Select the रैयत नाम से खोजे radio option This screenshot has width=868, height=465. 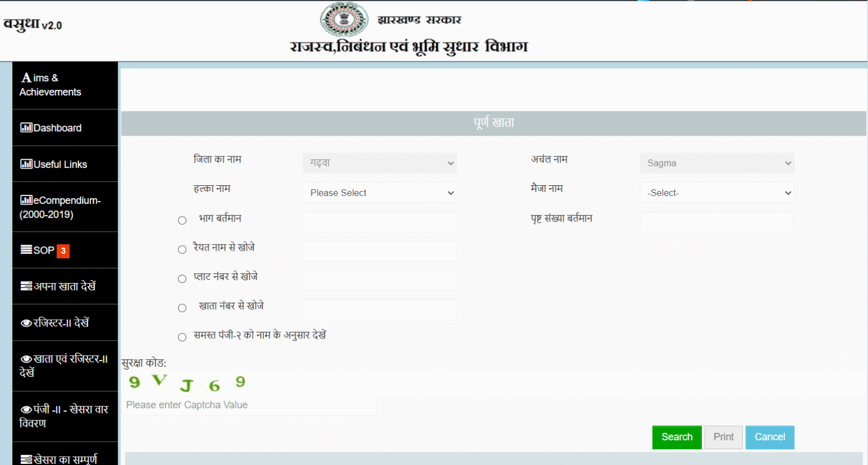tap(182, 250)
